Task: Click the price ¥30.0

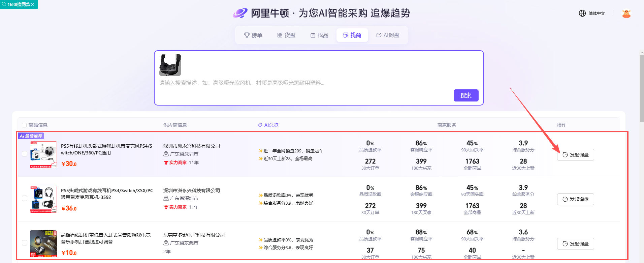Action: tap(69, 164)
